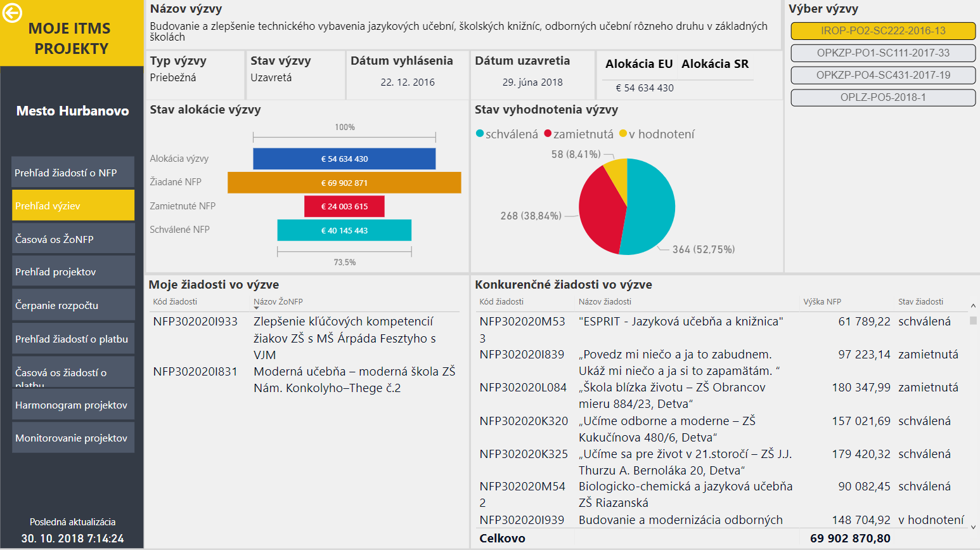Screen dimensions: 980x550
Task: Open Prehľad projektov section
Action: [73, 272]
